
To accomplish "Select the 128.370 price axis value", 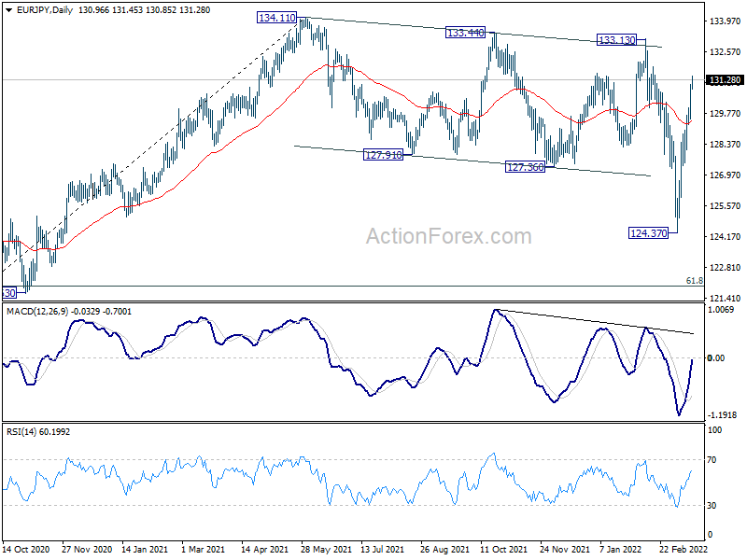I will point(726,145).
